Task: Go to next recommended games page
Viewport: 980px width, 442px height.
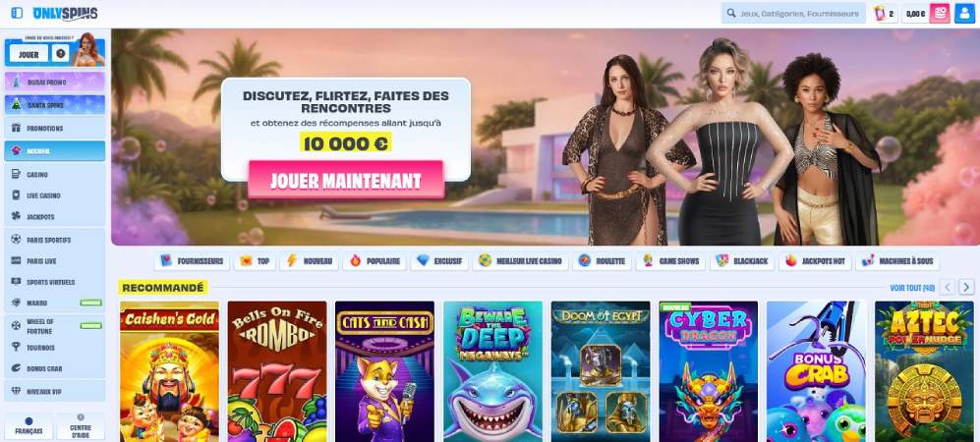Action: (x=966, y=287)
